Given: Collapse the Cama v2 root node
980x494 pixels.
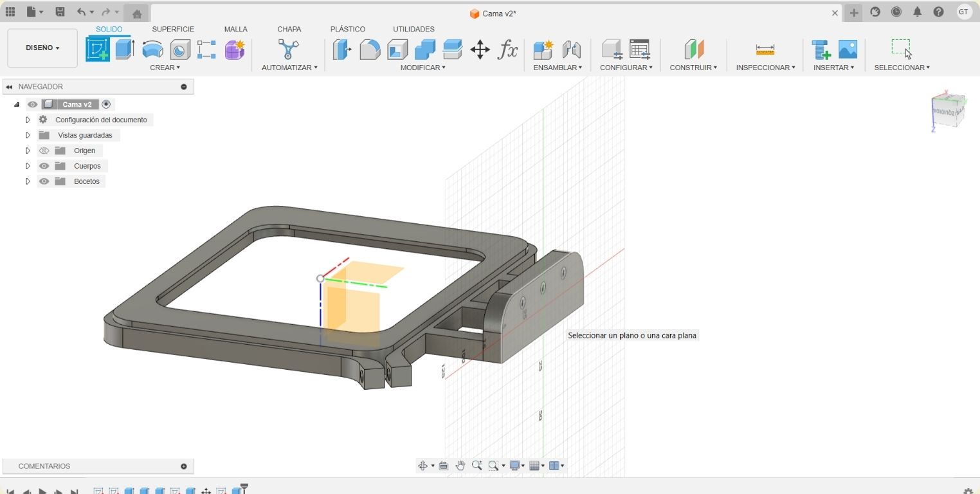Looking at the screenshot, I should pyautogui.click(x=17, y=104).
